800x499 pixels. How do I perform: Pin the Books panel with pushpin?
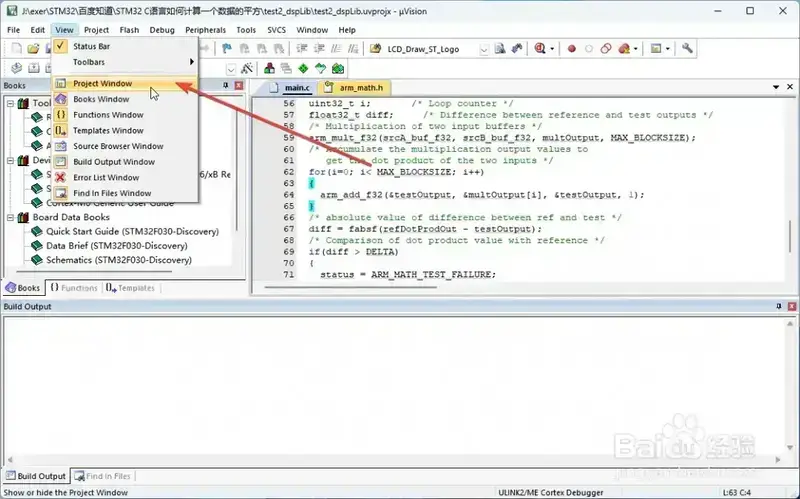tap(225, 86)
